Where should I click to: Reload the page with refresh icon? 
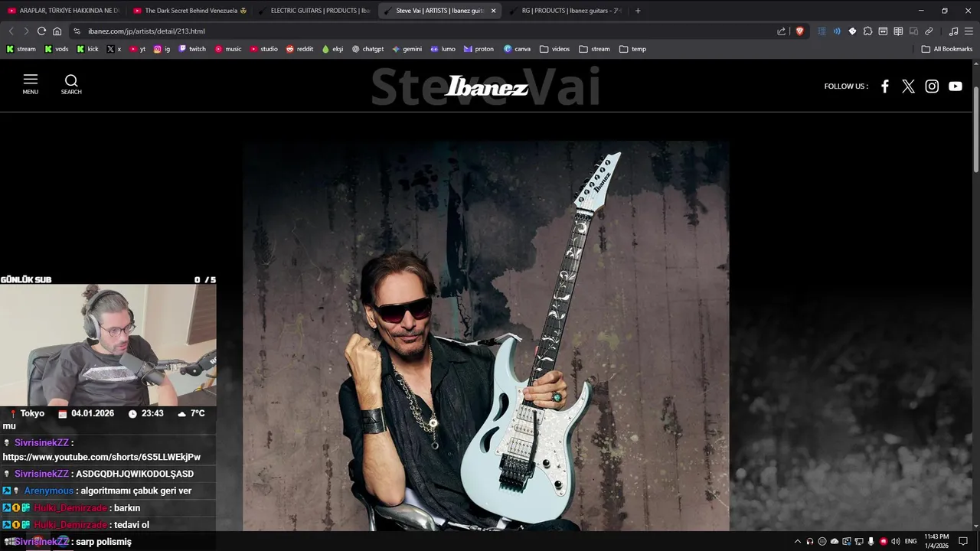pyautogui.click(x=41, y=31)
